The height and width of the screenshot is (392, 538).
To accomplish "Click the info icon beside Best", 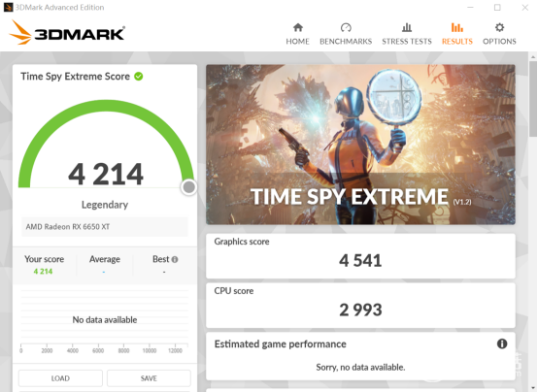I will point(175,259).
